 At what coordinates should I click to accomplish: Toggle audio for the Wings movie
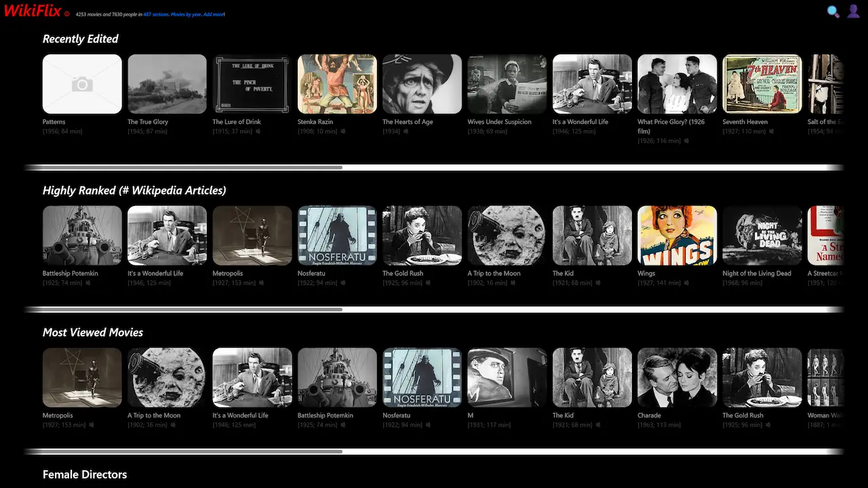pos(686,283)
